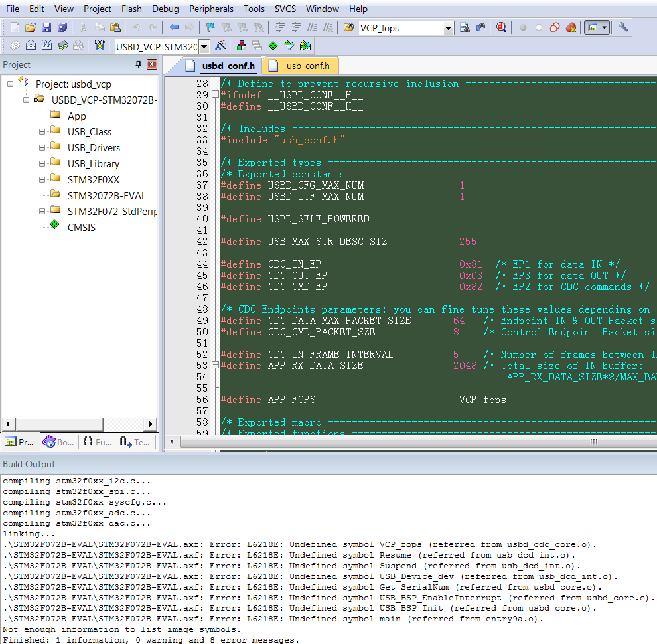657x644 pixels.
Task: Click the Save All icon
Action: tap(62, 28)
